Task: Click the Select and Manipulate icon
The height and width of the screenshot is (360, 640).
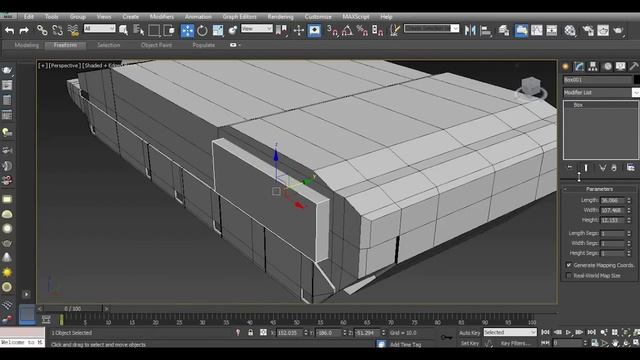Action: point(299,30)
